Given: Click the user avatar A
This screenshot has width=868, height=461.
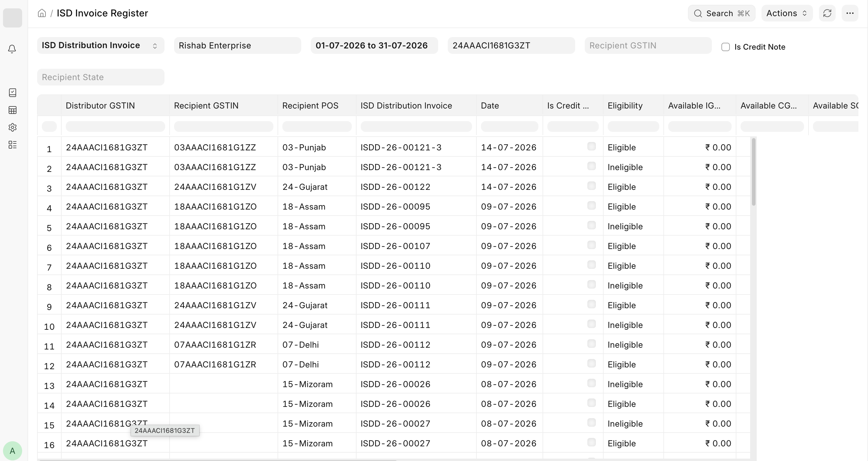Looking at the screenshot, I should coord(13,451).
